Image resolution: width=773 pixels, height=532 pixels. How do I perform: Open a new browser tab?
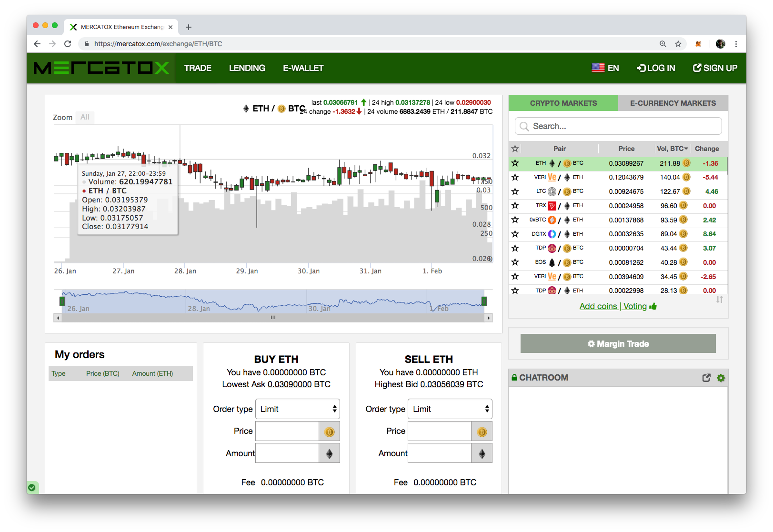pyautogui.click(x=189, y=27)
